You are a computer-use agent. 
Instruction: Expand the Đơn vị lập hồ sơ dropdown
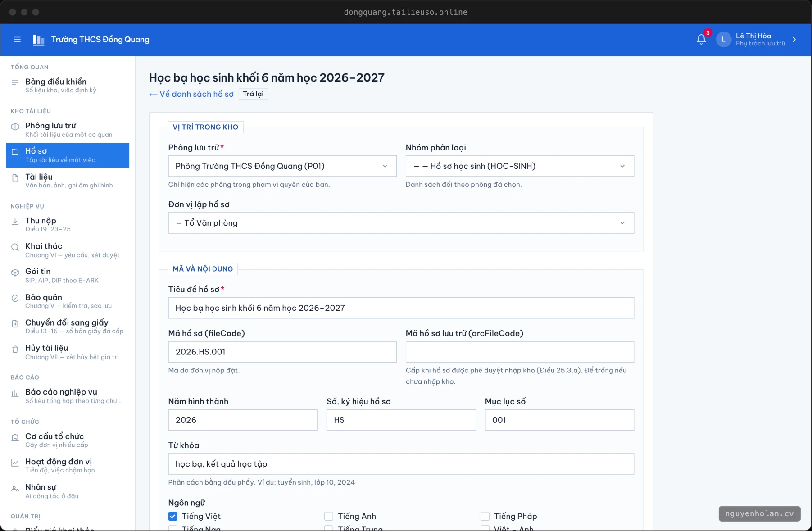click(401, 223)
